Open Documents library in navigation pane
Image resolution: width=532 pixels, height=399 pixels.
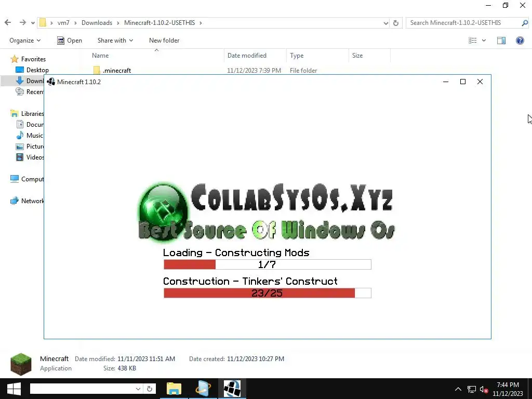pyautogui.click(x=30, y=124)
